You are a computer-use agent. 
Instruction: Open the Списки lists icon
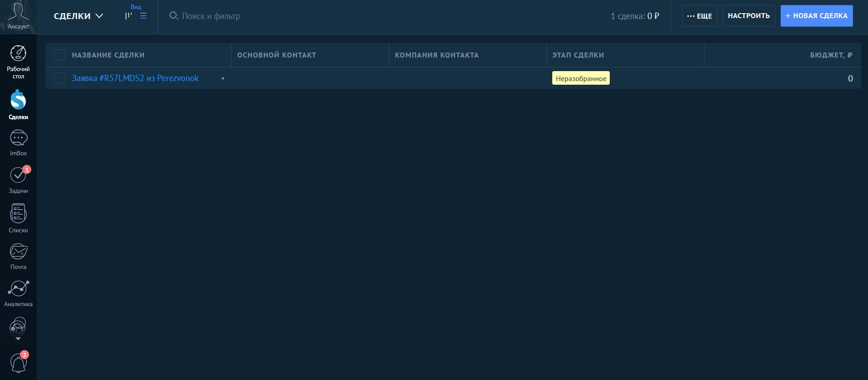pos(18,214)
